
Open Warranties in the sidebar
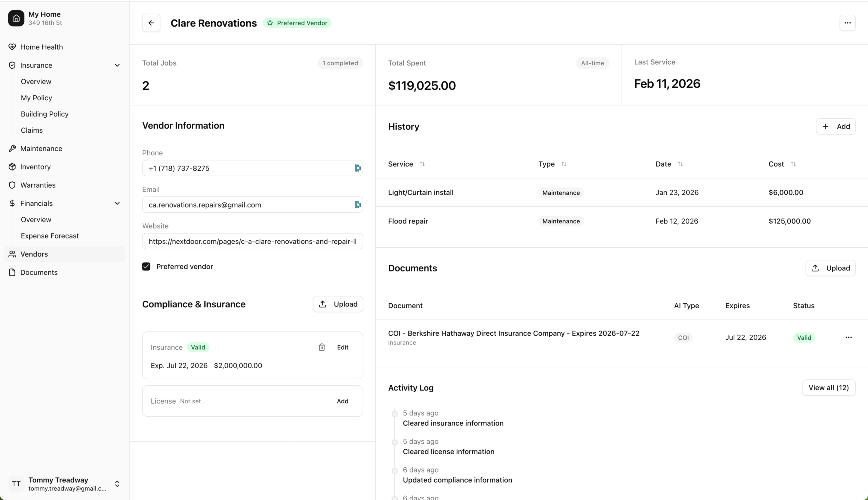coord(38,185)
